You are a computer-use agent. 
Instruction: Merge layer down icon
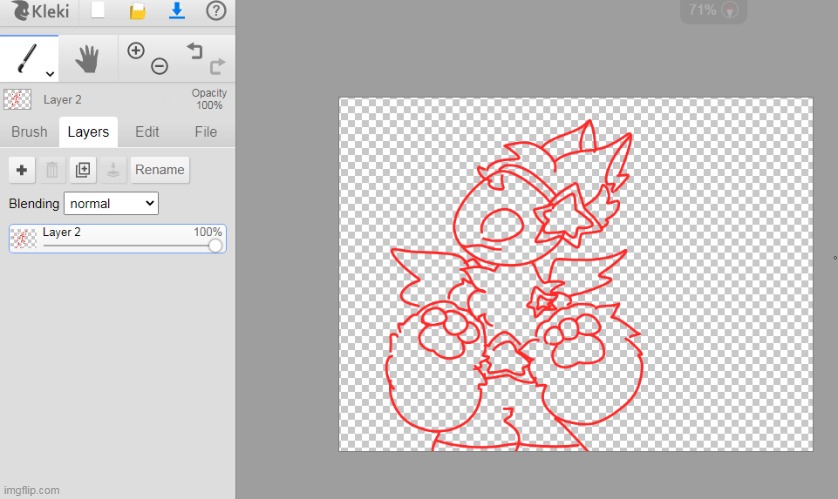click(113, 170)
